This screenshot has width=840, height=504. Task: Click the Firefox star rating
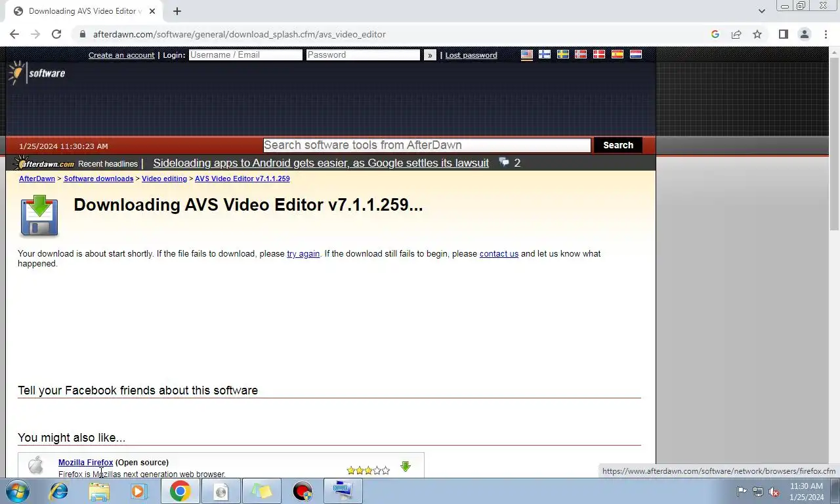(368, 471)
